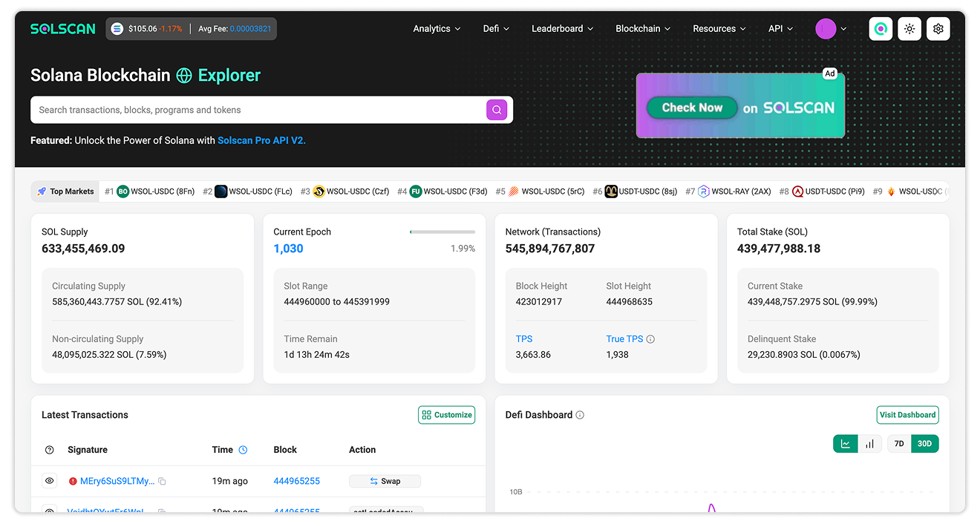This screenshot has height=524, width=980.
Task: Open info icon next to True TPS
Action: click(650, 339)
